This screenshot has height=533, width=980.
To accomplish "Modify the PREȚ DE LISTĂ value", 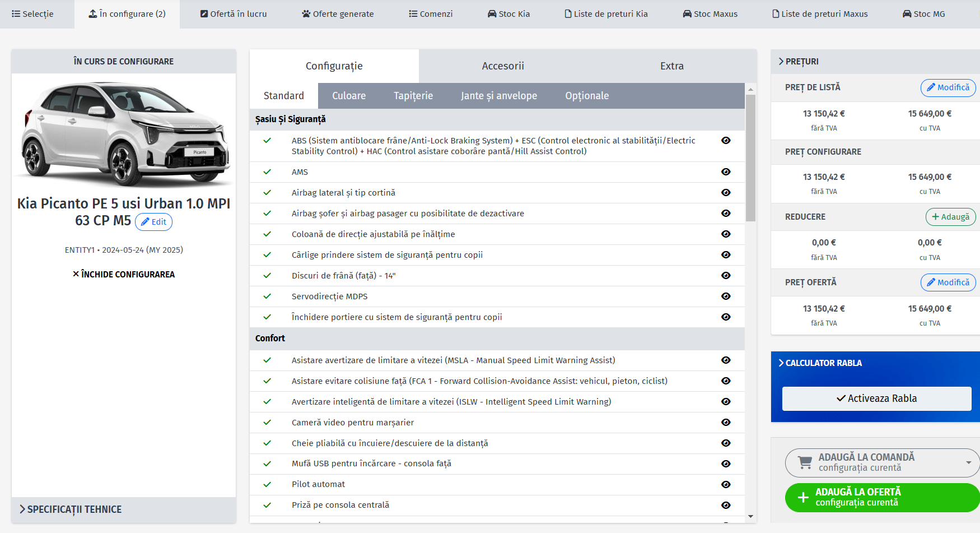I will 948,87.
